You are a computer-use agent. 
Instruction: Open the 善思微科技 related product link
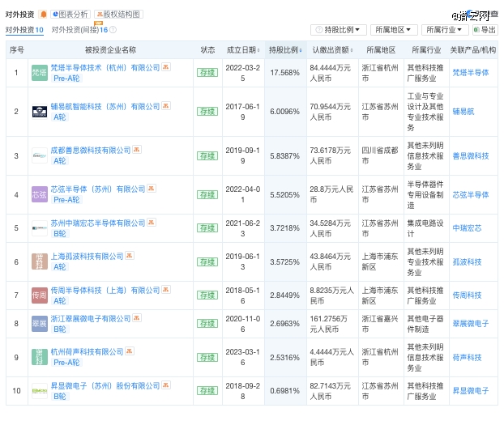[x=471, y=155]
